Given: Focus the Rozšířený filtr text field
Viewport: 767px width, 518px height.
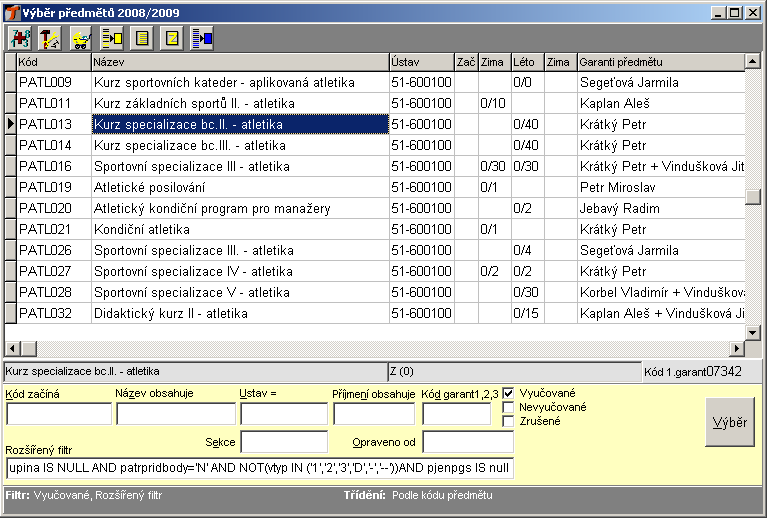Looking at the screenshot, I should coord(259,468).
